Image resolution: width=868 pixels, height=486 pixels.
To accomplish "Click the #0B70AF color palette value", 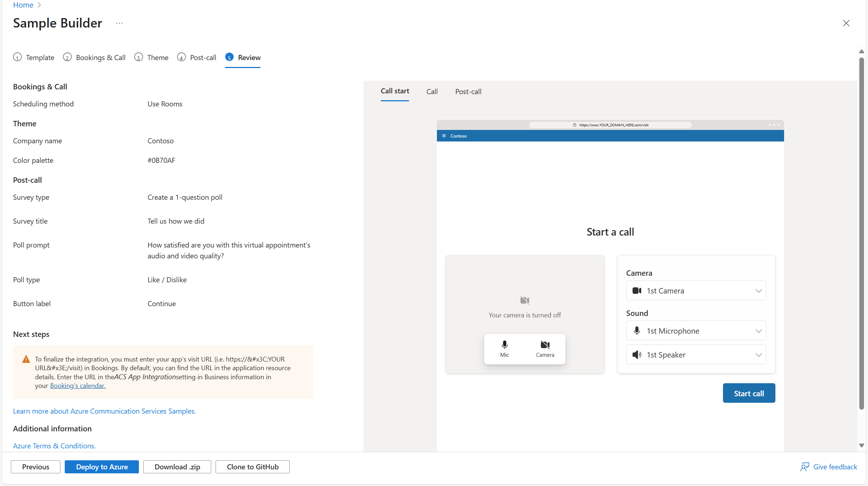I will point(161,160).
